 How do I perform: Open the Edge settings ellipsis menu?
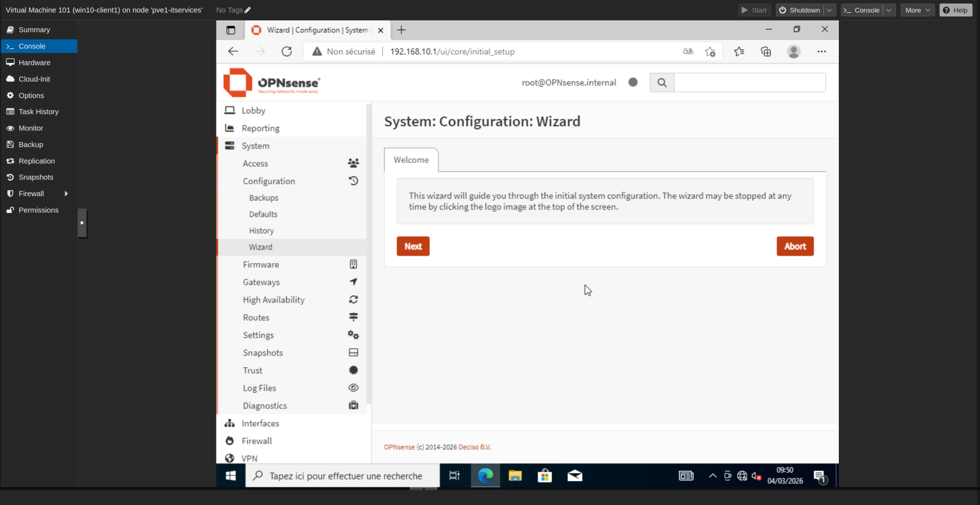click(821, 51)
